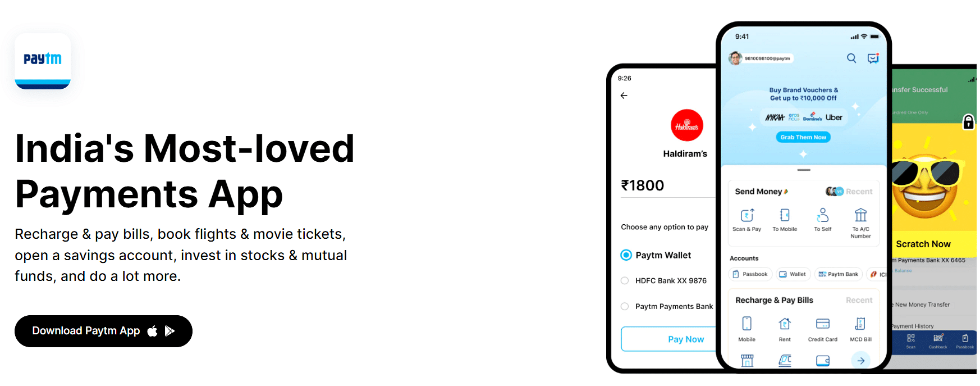Tap the search magnifier icon

(851, 58)
